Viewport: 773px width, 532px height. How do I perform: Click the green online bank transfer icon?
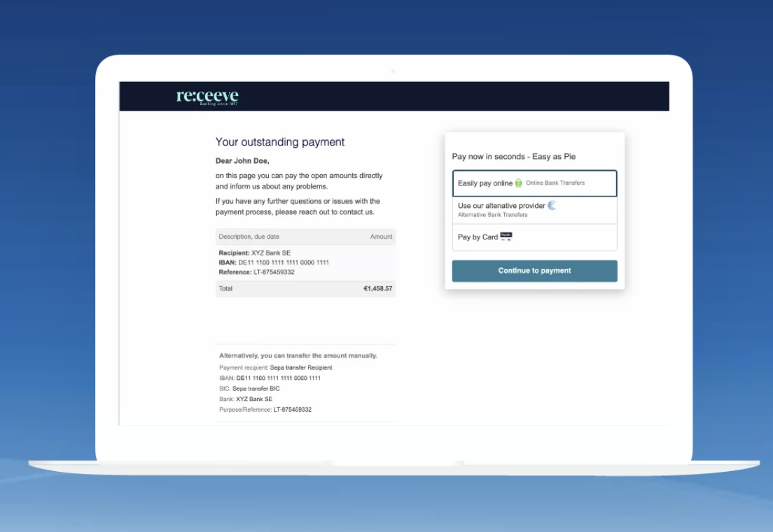point(519,183)
